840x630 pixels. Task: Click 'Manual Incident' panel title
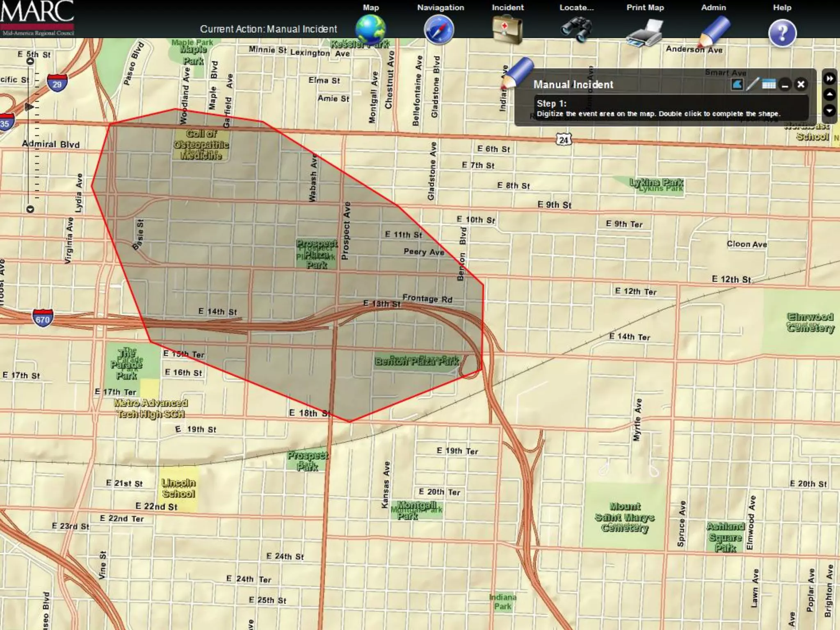point(573,84)
